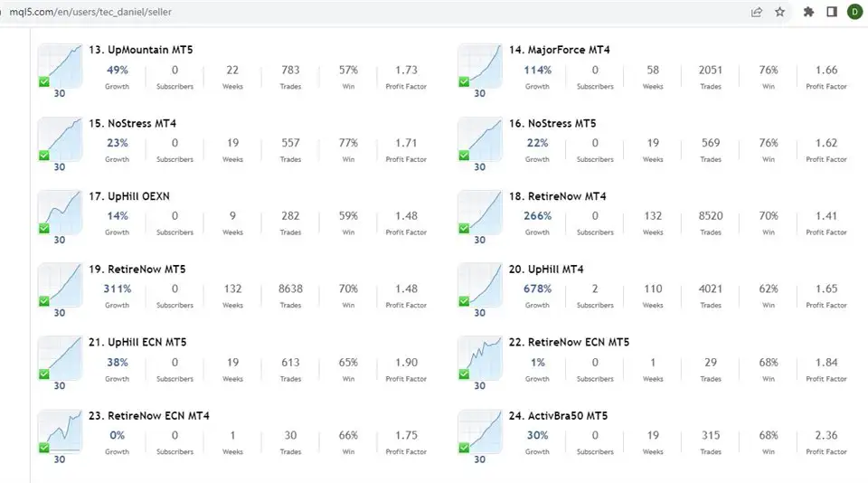Focus the mql5.com address bar URL
The width and height of the screenshot is (868, 483).
pyautogui.click(x=90, y=13)
